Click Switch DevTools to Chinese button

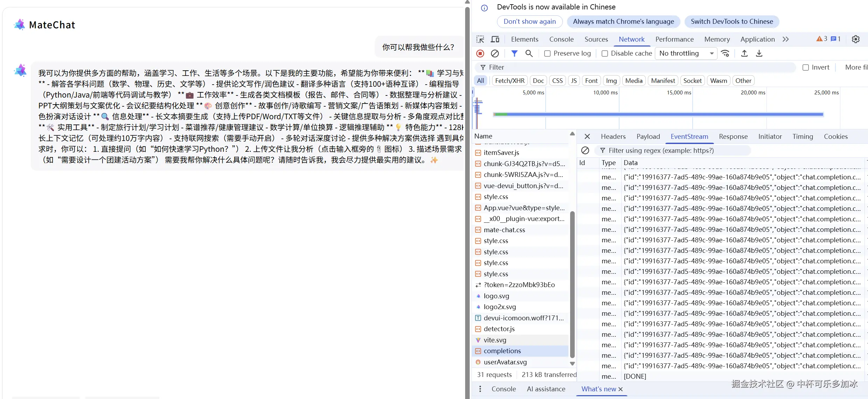click(732, 22)
